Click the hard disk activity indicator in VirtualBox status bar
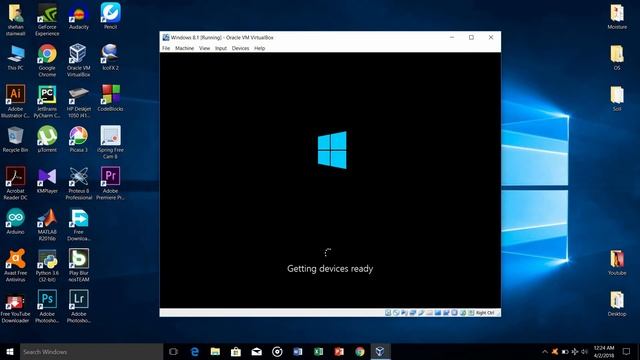 (388, 313)
